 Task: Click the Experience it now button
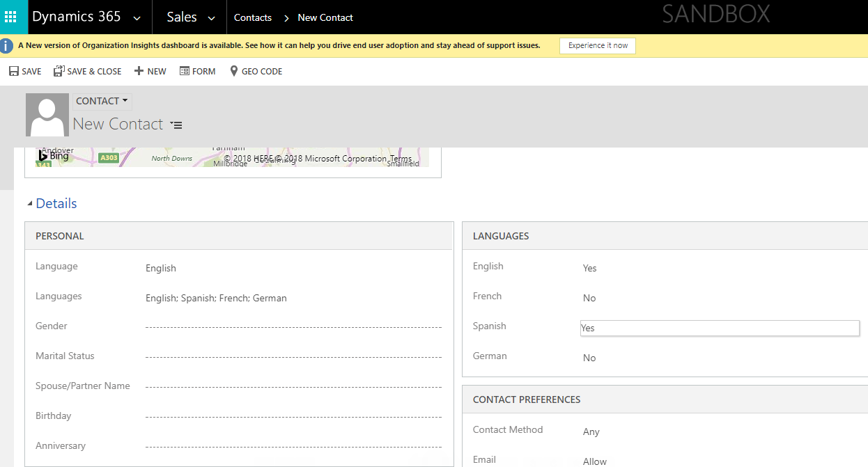tap(597, 45)
